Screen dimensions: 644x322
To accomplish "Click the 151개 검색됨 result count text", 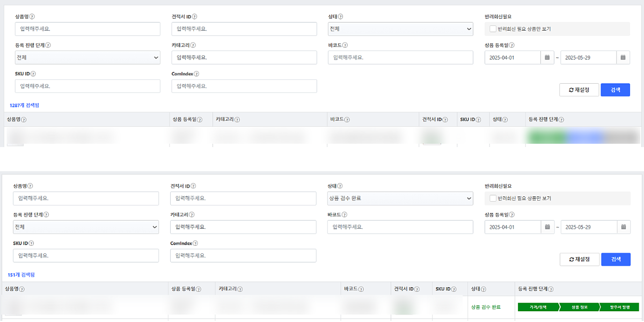I will click(21, 275).
